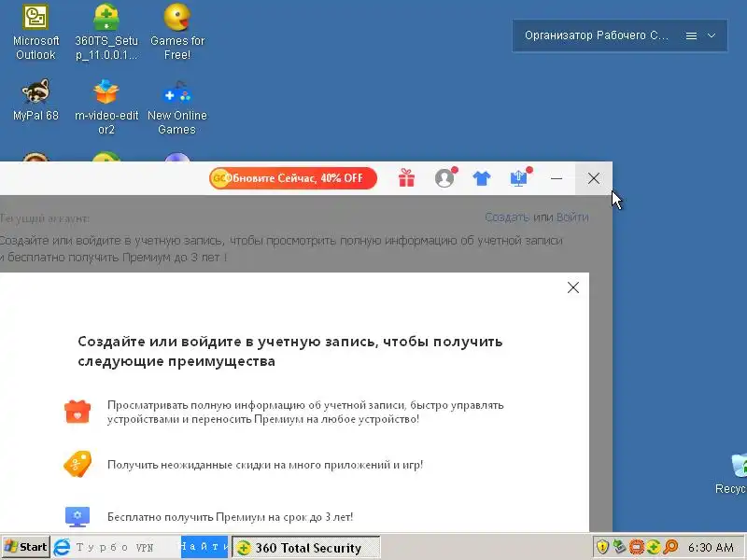Open the Windows Start button

26,547
